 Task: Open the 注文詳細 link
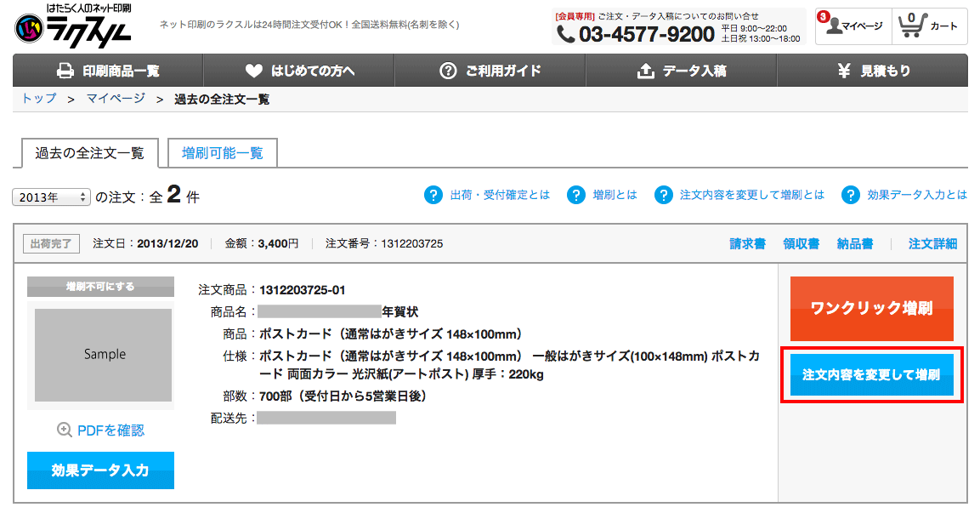(932, 244)
